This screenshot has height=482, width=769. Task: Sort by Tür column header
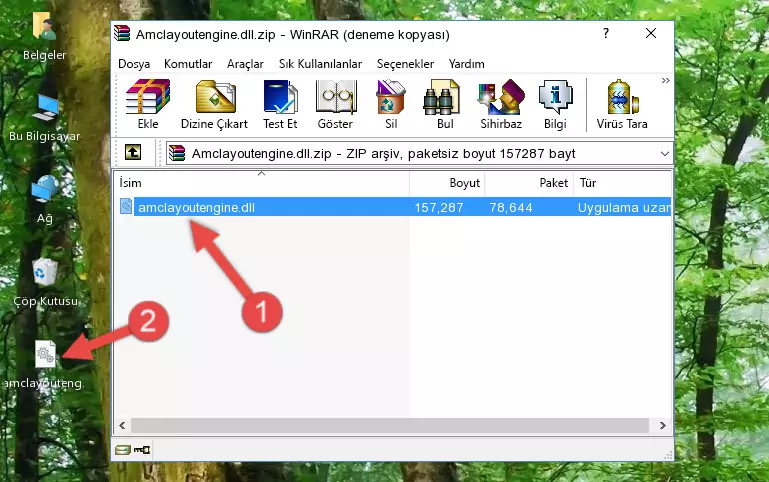pyautogui.click(x=622, y=183)
